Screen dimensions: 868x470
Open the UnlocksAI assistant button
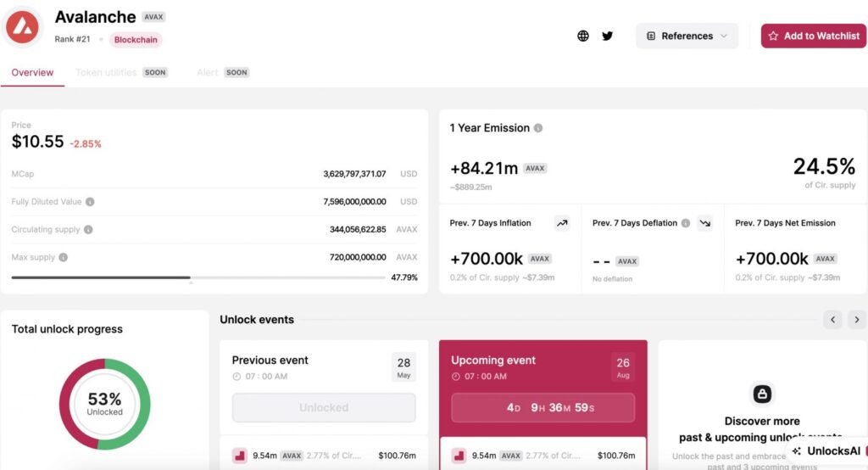pos(826,451)
